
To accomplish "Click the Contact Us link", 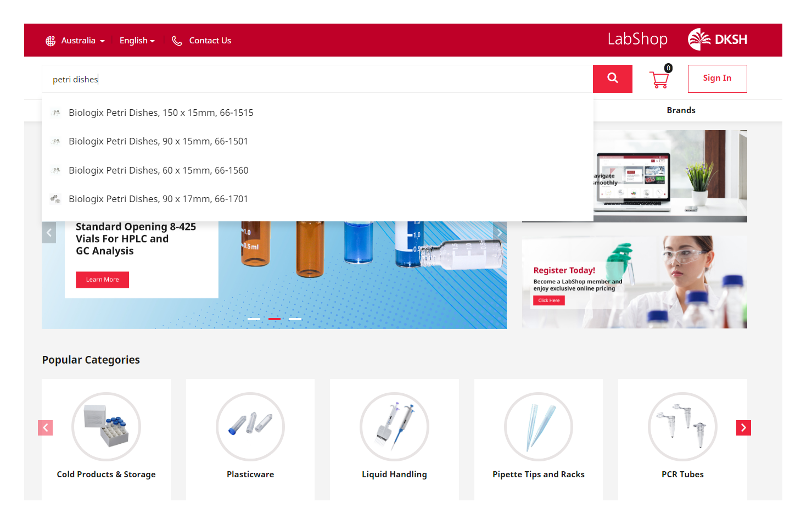I will [x=210, y=41].
